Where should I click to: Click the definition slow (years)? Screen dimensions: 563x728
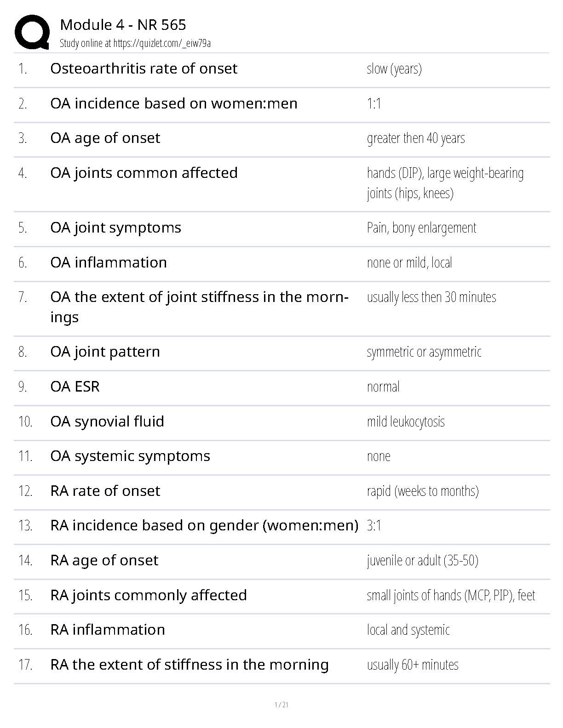[x=394, y=69]
